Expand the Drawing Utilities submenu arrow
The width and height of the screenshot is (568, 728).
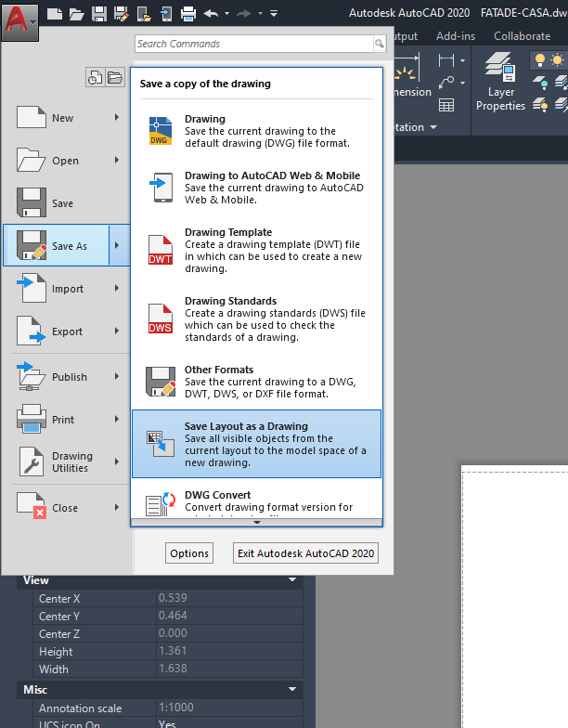(x=117, y=462)
